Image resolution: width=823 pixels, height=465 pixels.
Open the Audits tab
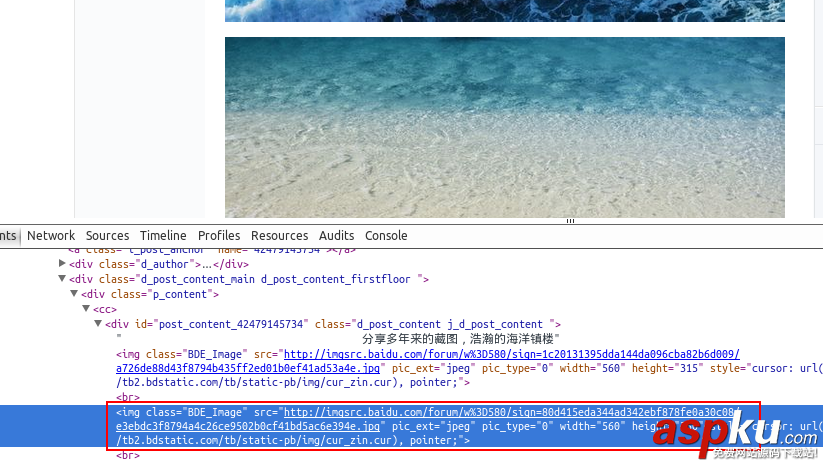(336, 236)
